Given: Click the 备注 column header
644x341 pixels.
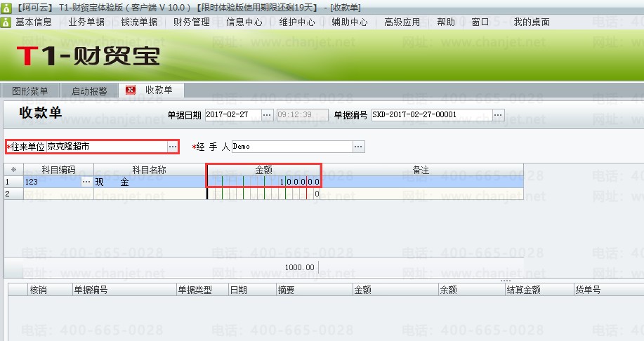Looking at the screenshot, I should click(x=421, y=170).
